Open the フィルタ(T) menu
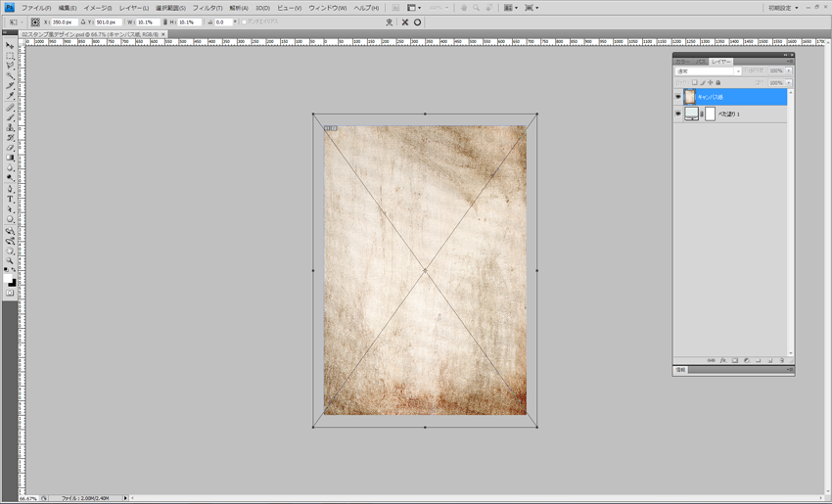 tap(207, 8)
